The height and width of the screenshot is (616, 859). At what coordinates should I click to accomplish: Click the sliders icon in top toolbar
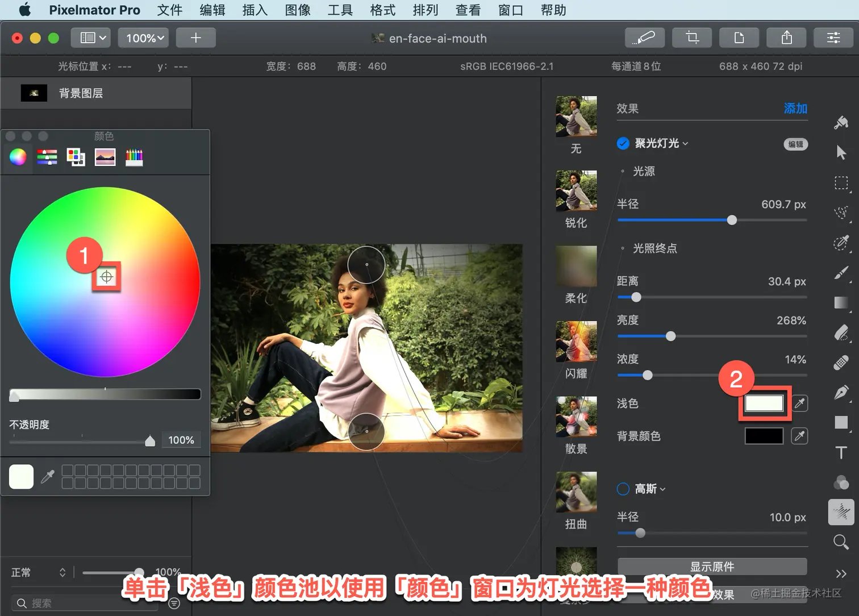tap(833, 38)
